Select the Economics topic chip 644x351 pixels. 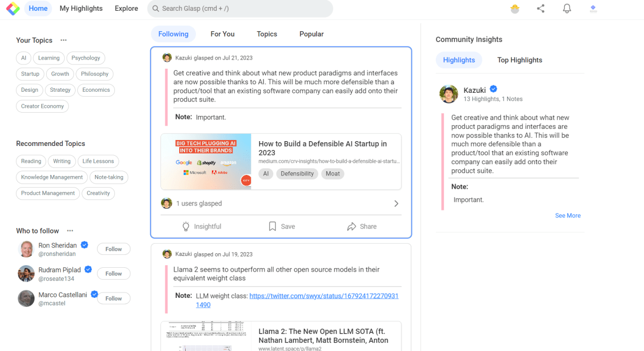pyautogui.click(x=96, y=90)
